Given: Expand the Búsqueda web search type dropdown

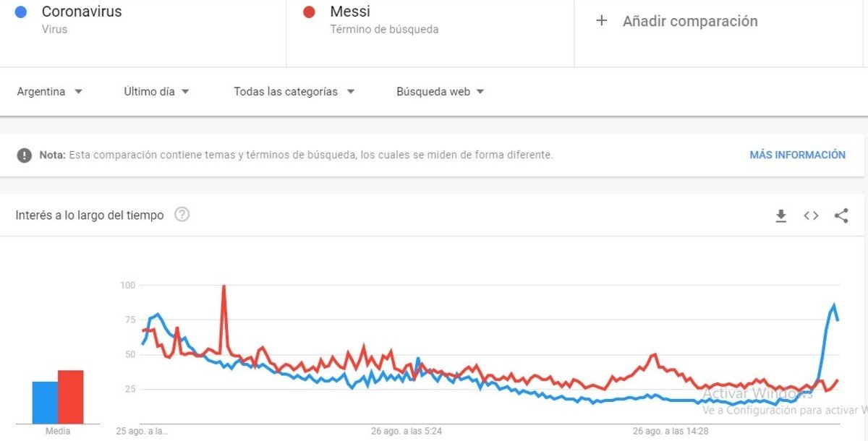Looking at the screenshot, I should [x=440, y=92].
